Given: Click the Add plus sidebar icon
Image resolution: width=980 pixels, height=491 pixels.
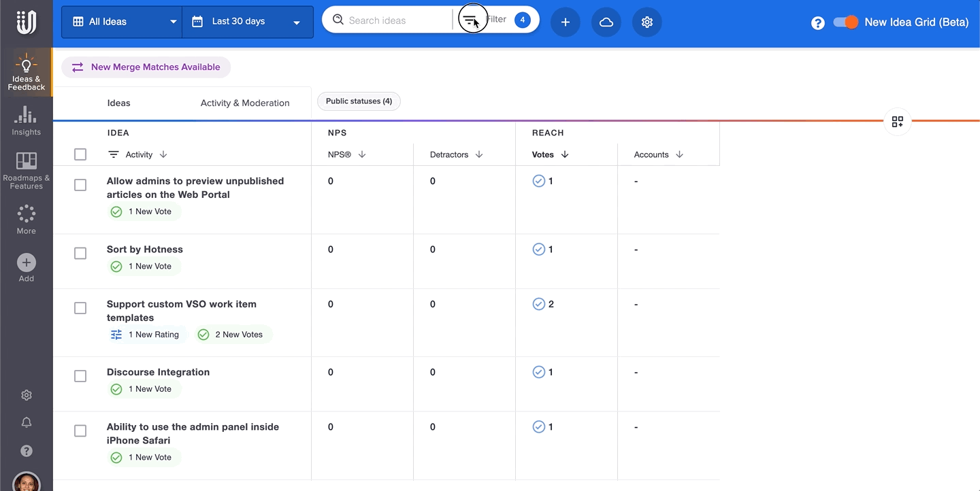Looking at the screenshot, I should coord(26,263).
